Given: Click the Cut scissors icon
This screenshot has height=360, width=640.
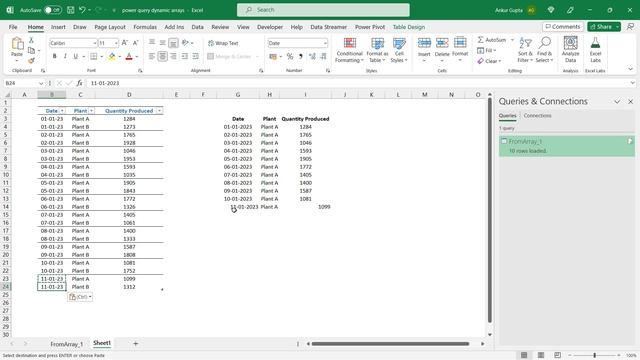Looking at the screenshot, I should (x=31, y=40).
